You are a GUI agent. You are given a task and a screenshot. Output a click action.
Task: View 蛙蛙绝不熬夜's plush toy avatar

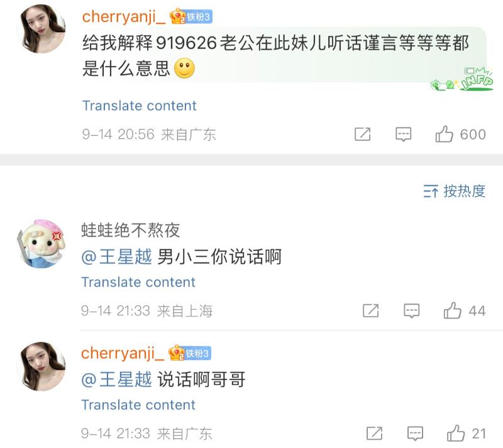[41, 244]
